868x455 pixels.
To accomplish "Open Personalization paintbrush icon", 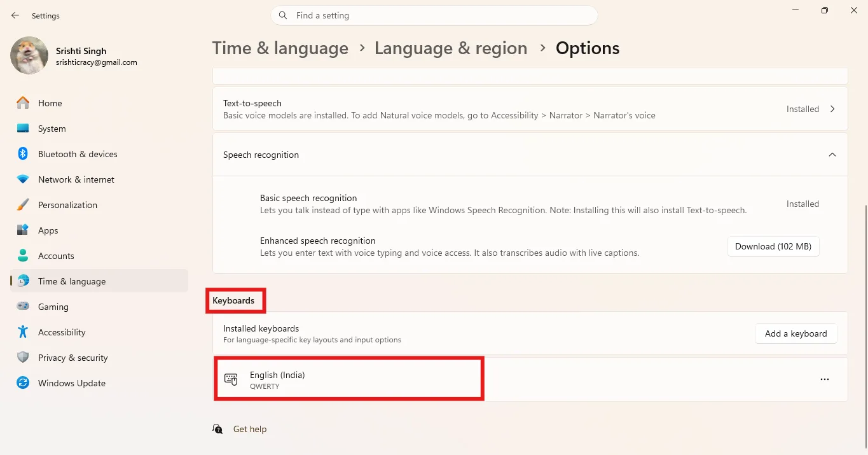I will tap(23, 205).
